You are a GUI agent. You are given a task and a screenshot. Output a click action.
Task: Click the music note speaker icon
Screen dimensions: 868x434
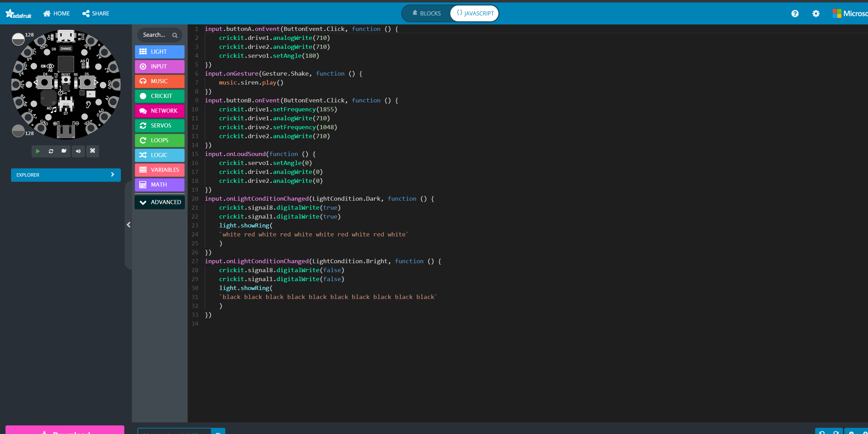click(54, 110)
